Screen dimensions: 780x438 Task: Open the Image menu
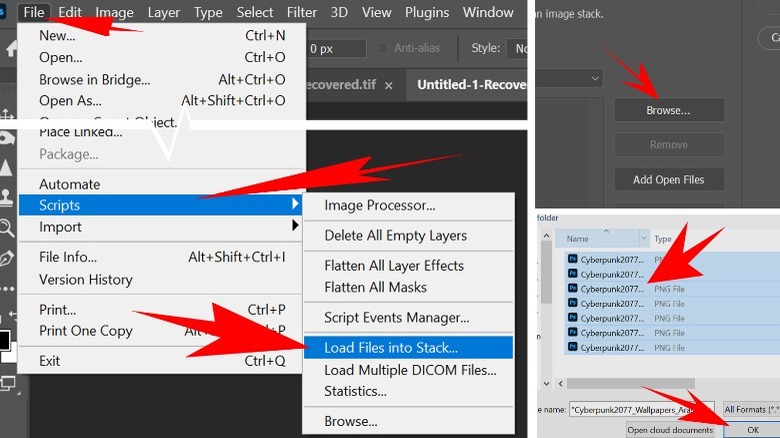[114, 12]
